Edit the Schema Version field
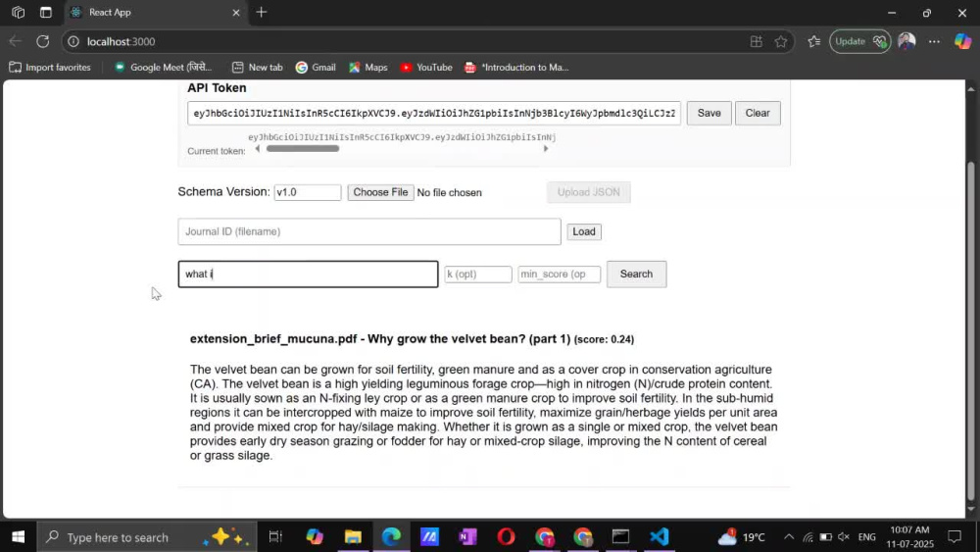Screen dimensions: 980x552 [x=308, y=192]
